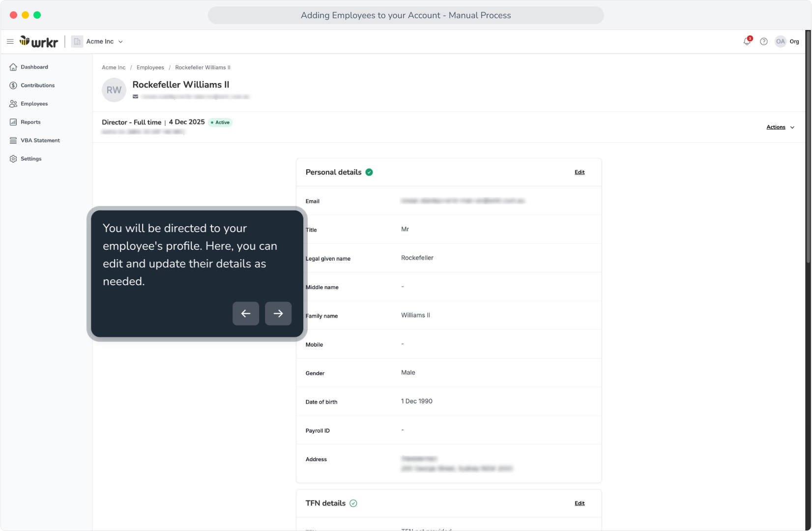Edit the TFN details section
Viewport: 812px width, 531px height.
pyautogui.click(x=580, y=503)
